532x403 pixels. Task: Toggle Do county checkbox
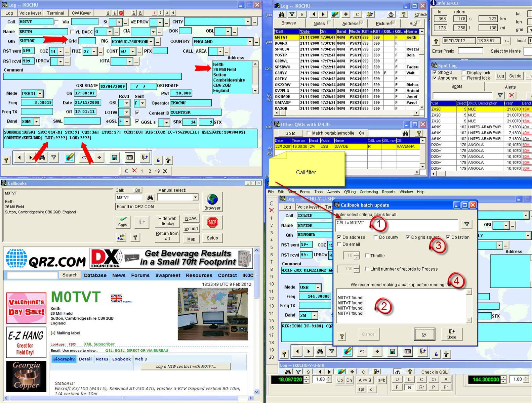(x=376, y=237)
